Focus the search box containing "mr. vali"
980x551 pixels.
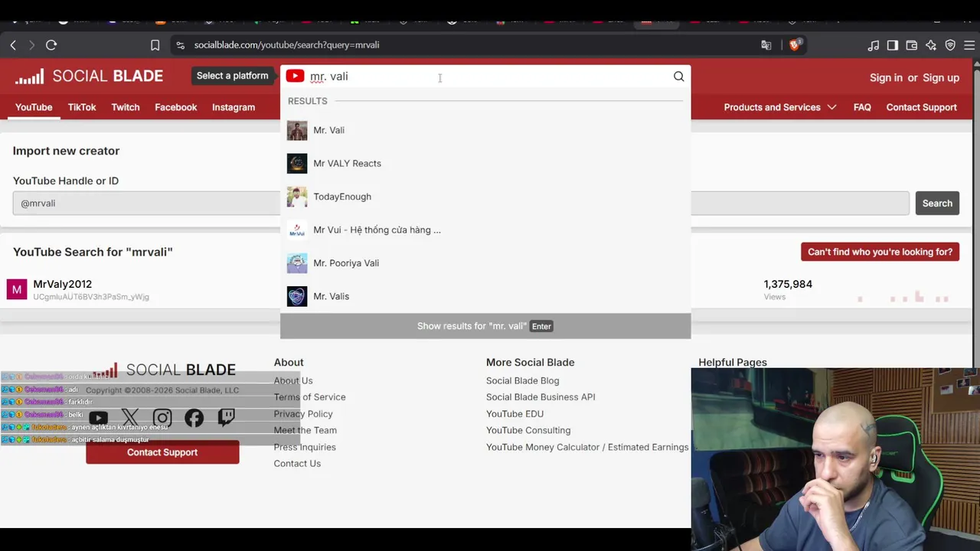pyautogui.click(x=487, y=77)
